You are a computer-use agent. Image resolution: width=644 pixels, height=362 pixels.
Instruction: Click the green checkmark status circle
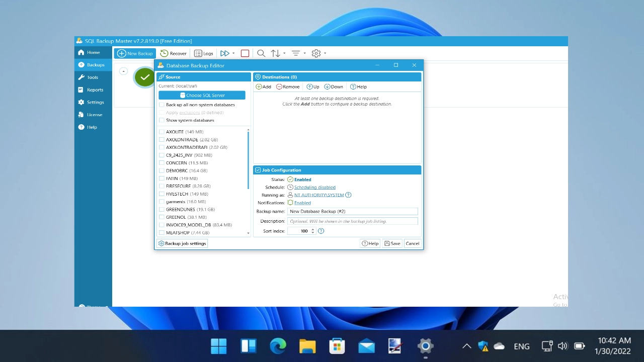pos(145,77)
